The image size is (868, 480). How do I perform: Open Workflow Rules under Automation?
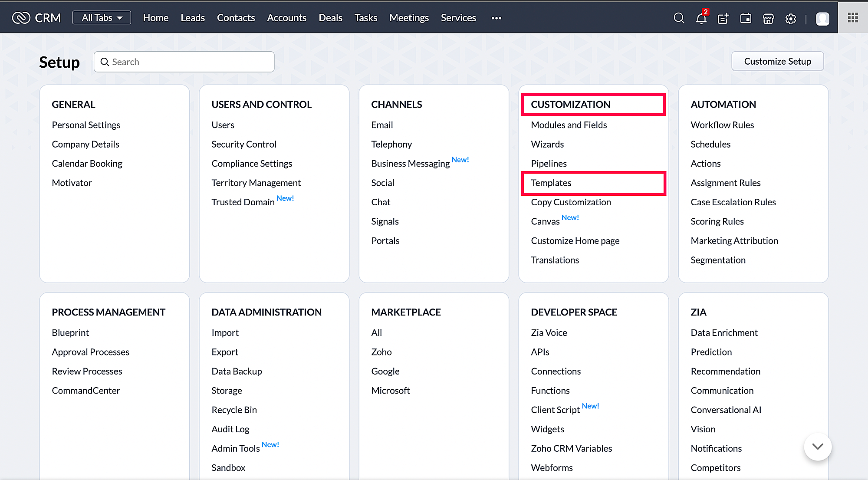(x=722, y=125)
